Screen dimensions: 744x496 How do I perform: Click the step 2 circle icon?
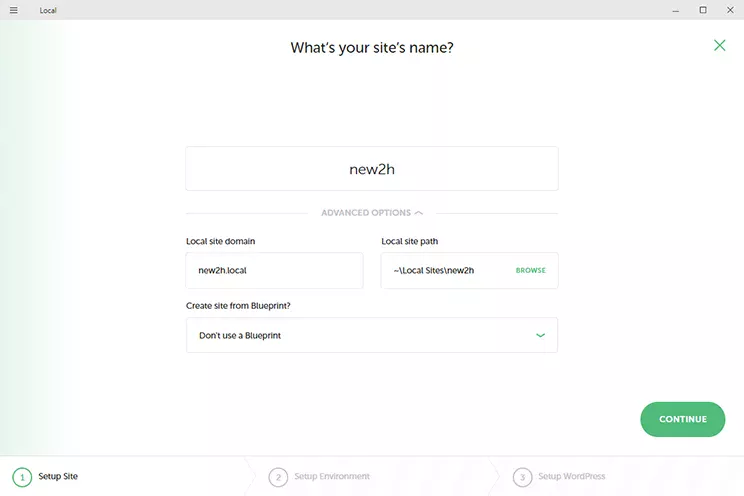pyautogui.click(x=278, y=477)
